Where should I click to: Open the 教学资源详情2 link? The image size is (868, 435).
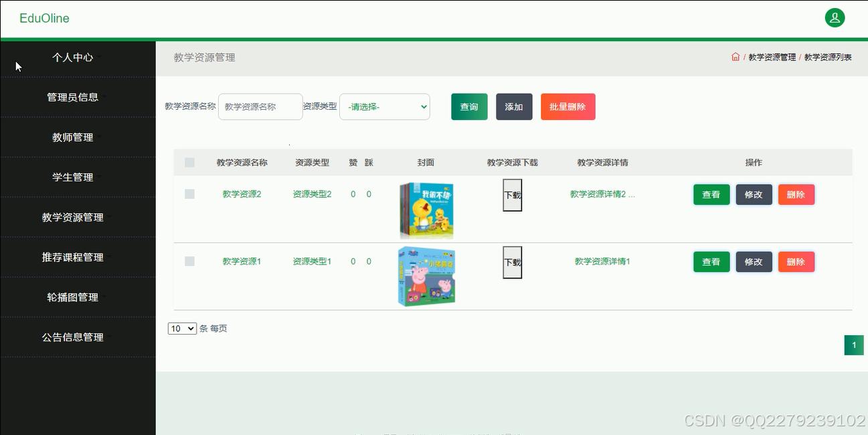coord(601,194)
